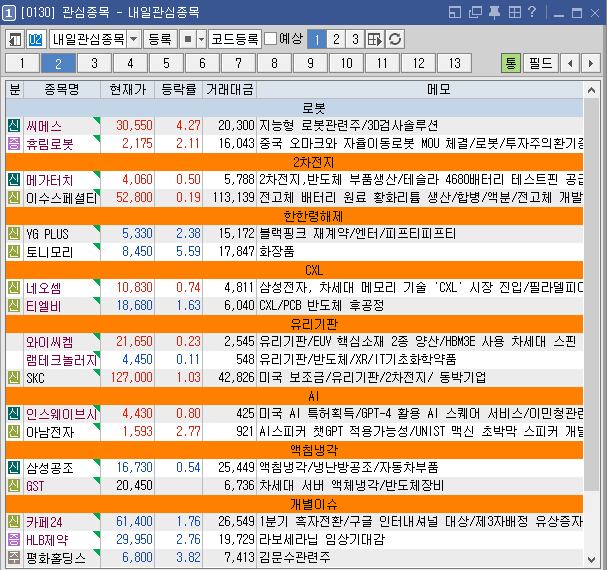This screenshot has height=570, width=607.
Task: Click the pin icon in the title bar
Action: pos(494,12)
